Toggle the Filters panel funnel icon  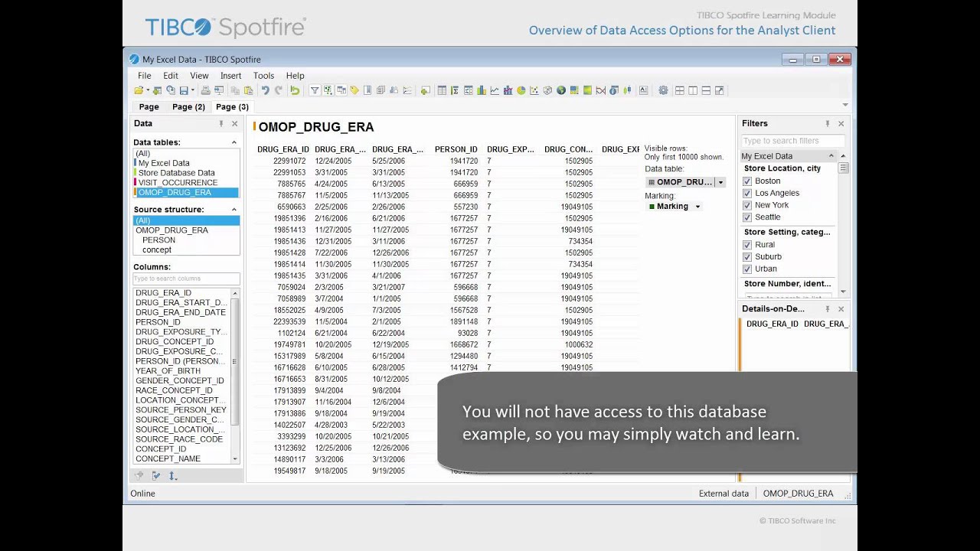point(315,90)
